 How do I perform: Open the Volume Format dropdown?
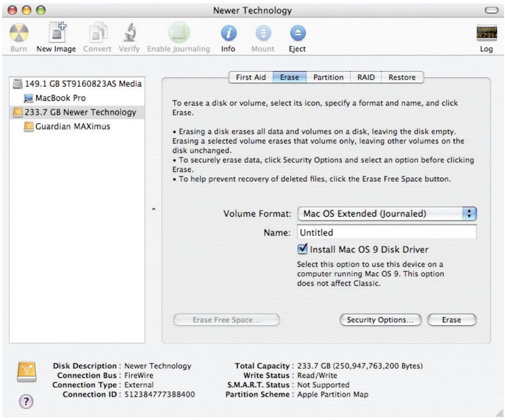pyautogui.click(x=387, y=214)
